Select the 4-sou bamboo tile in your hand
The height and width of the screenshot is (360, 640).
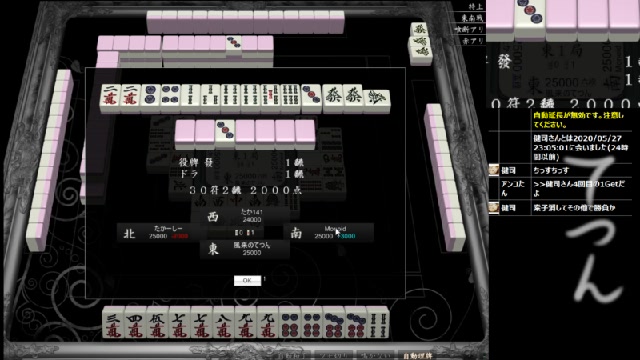pyautogui.click(x=378, y=323)
